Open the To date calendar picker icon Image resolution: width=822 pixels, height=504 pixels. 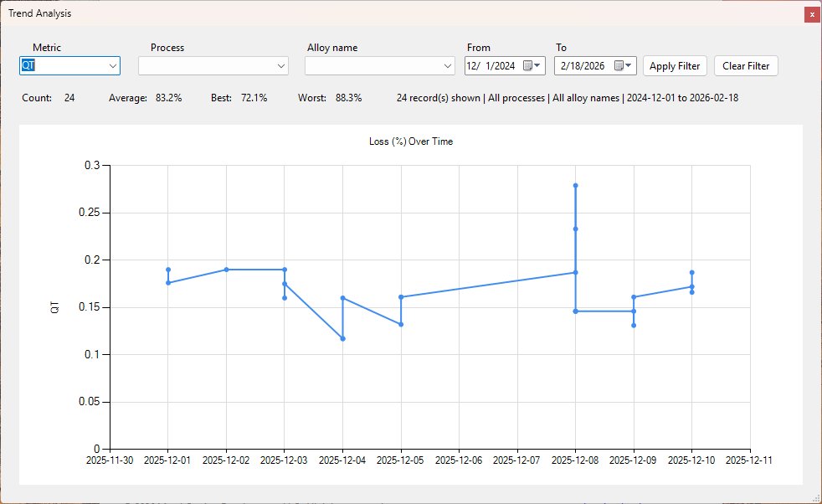click(623, 65)
